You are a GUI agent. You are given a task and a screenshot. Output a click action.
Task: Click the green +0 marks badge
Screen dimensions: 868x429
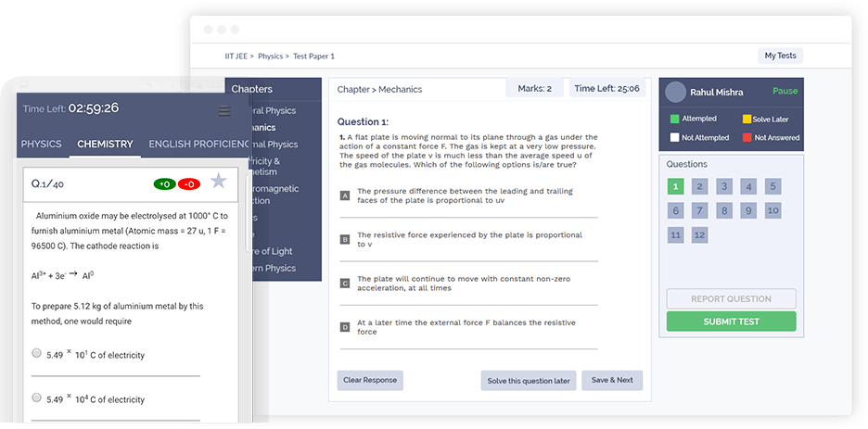click(164, 183)
